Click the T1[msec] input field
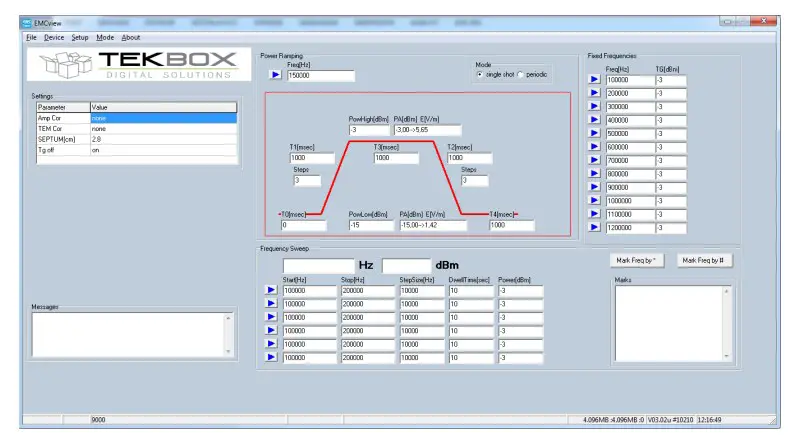The height and width of the screenshot is (435, 789). pos(312,158)
